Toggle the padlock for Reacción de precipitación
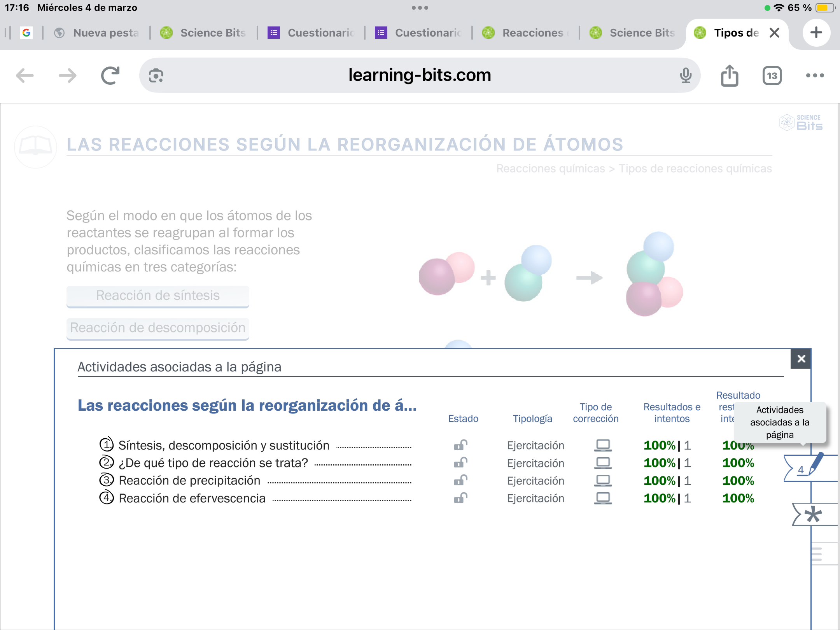 coord(460,481)
